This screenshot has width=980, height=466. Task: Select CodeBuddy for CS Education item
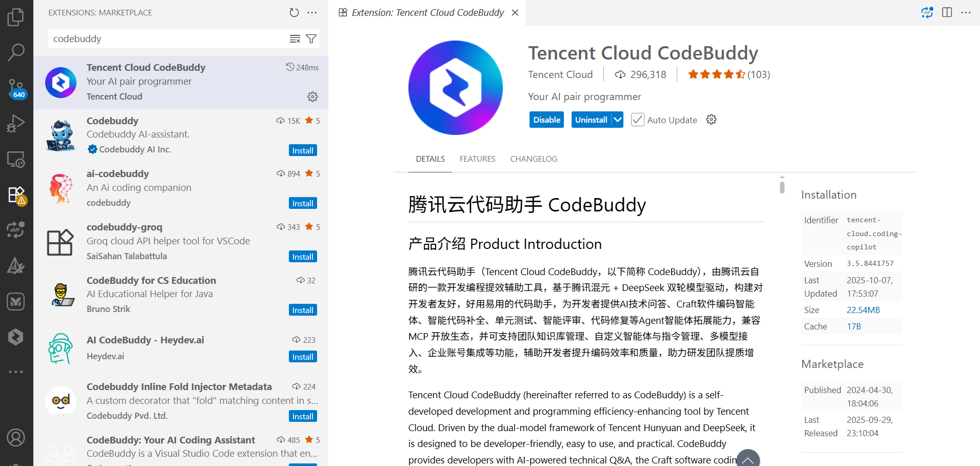pos(181,295)
